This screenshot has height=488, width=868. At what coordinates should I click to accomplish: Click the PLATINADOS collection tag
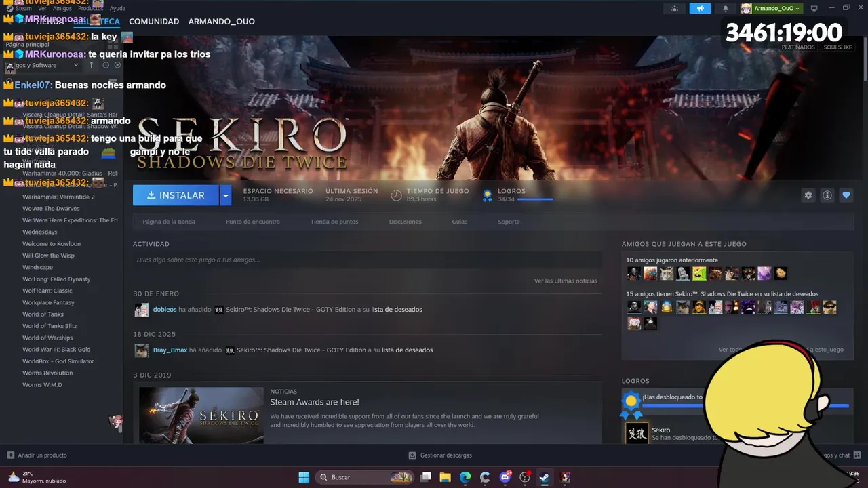point(798,47)
